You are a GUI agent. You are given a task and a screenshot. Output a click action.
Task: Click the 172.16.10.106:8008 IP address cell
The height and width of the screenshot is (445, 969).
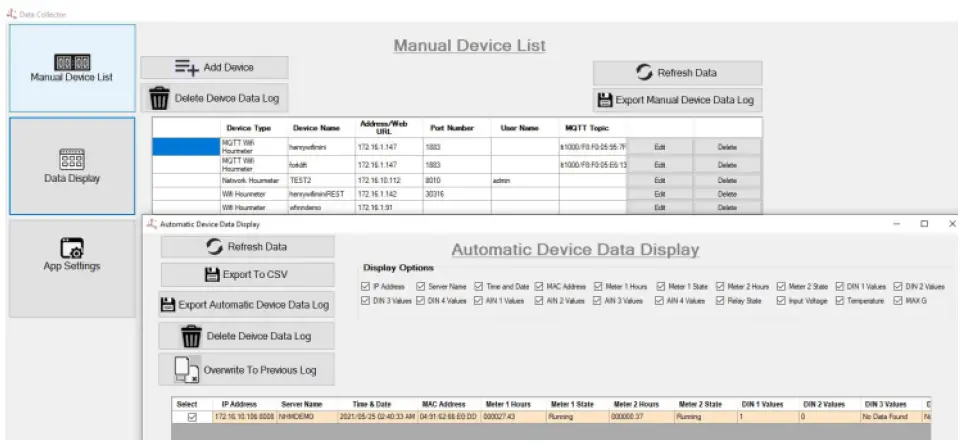[x=244, y=417]
